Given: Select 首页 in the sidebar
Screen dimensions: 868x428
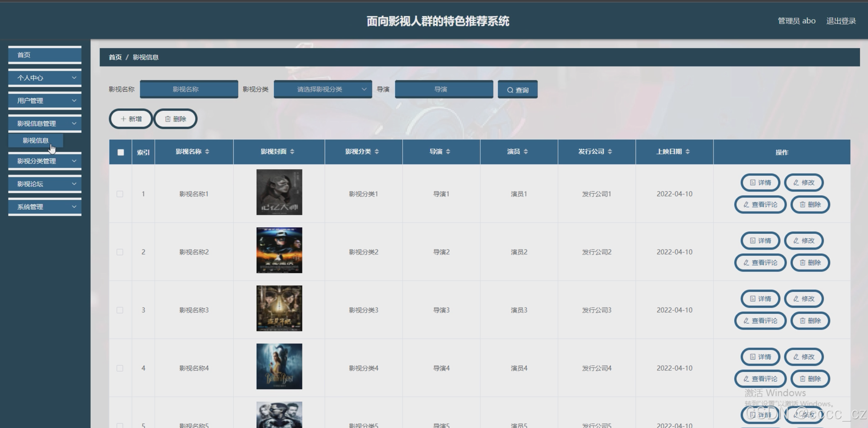Looking at the screenshot, I should pos(45,55).
